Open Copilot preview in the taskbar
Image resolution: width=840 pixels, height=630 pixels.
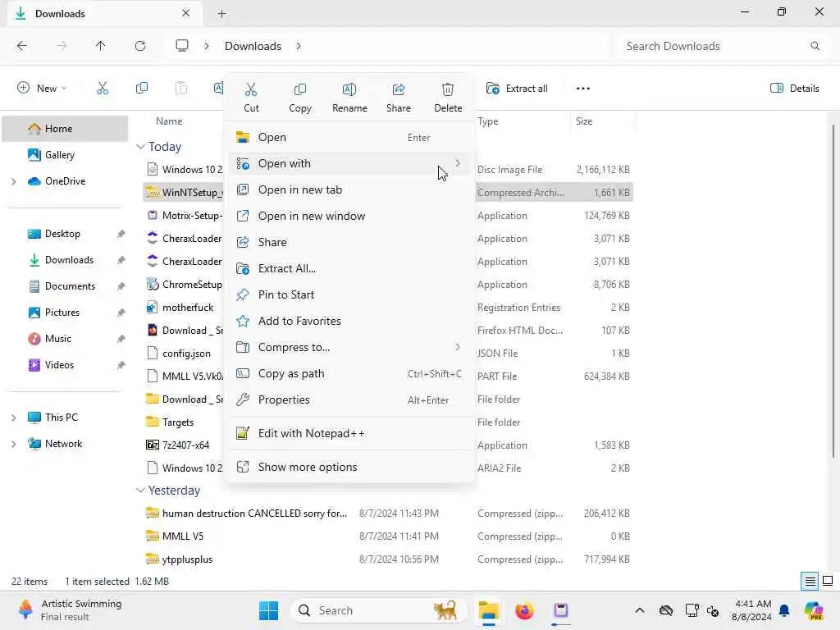pos(814,610)
